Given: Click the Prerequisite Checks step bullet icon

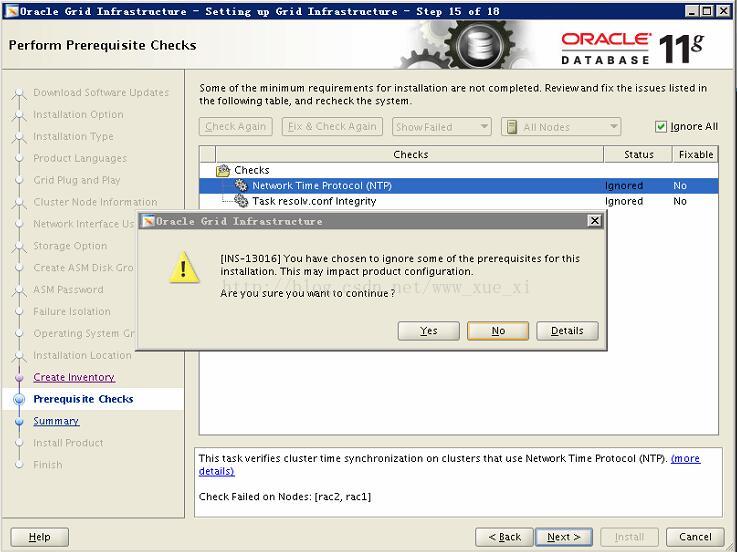Looking at the screenshot, I should (x=19, y=399).
